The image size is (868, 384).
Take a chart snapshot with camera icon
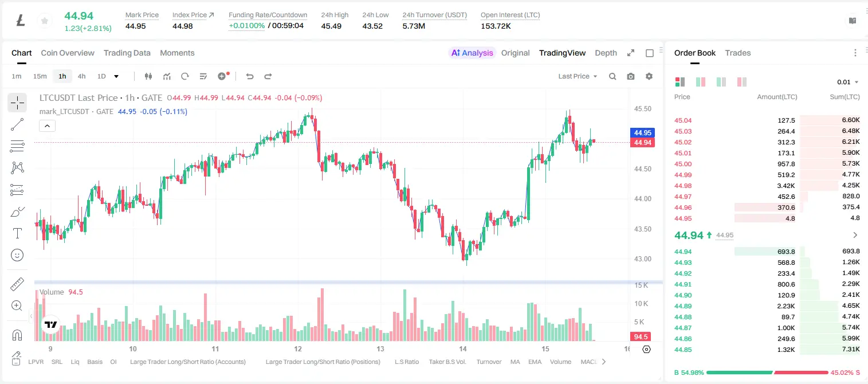click(x=631, y=76)
